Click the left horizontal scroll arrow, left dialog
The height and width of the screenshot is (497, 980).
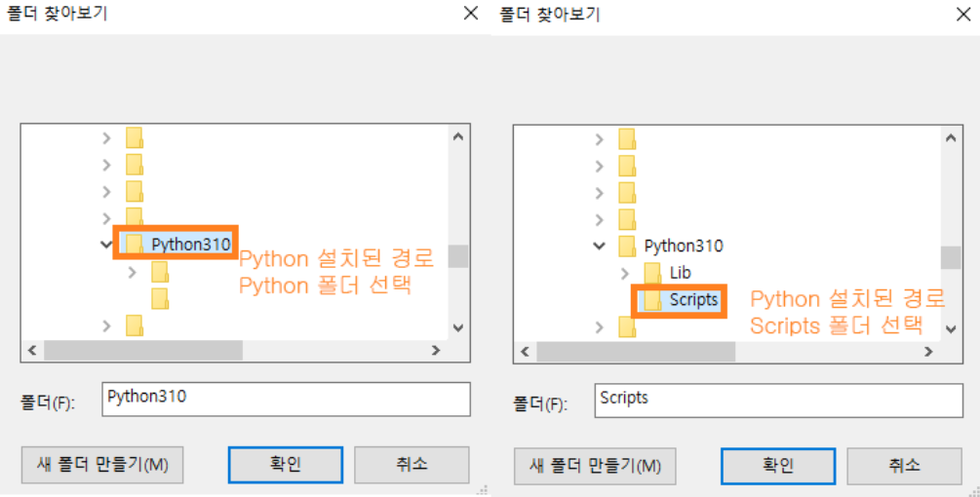coord(32,350)
